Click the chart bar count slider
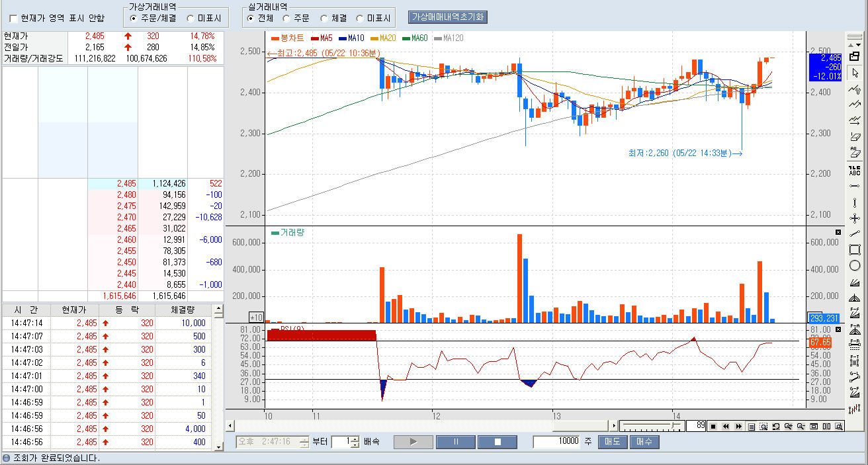This screenshot has height=465, width=868. [651, 427]
